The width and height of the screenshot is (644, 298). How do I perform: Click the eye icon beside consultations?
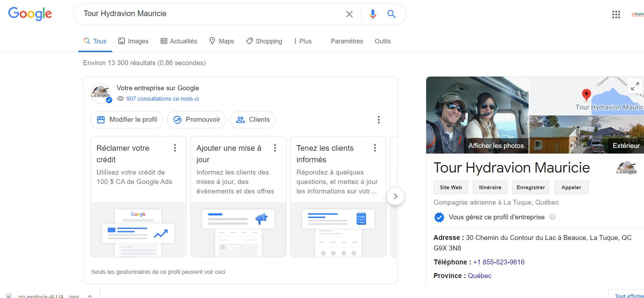pos(121,99)
